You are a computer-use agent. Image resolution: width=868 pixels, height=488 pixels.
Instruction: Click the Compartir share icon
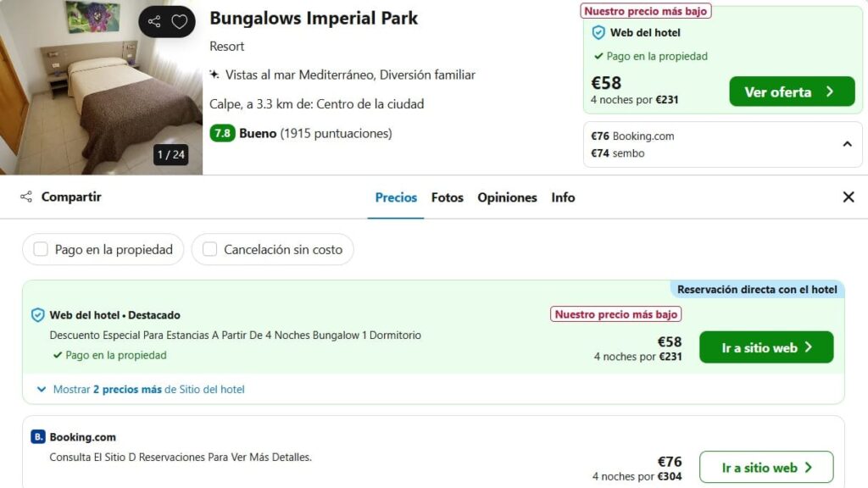coord(26,197)
